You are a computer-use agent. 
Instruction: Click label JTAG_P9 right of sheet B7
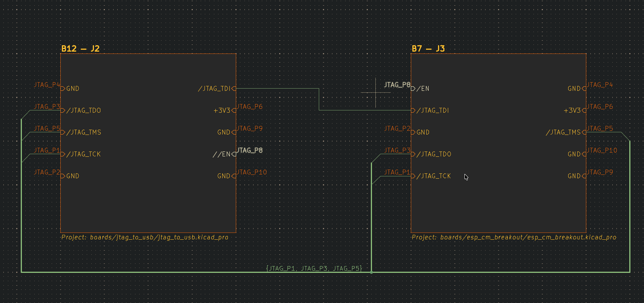tap(600, 172)
